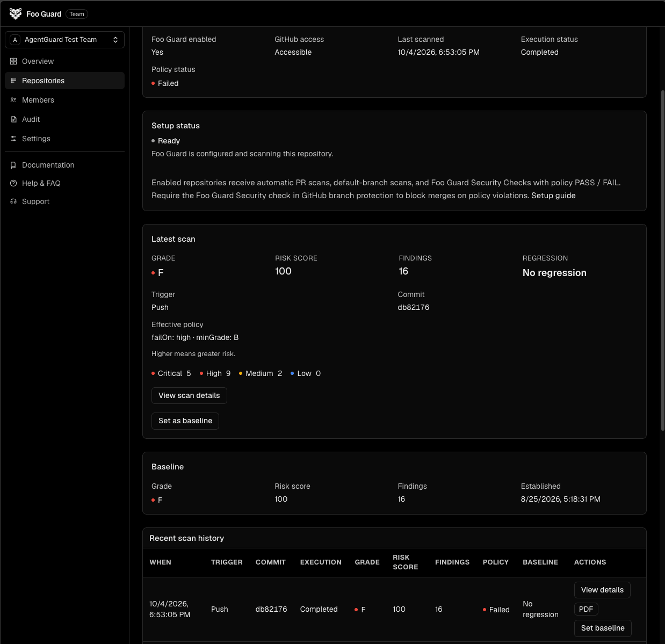Click the GitHub access Accessible value
This screenshot has width=665, height=644.
point(293,52)
